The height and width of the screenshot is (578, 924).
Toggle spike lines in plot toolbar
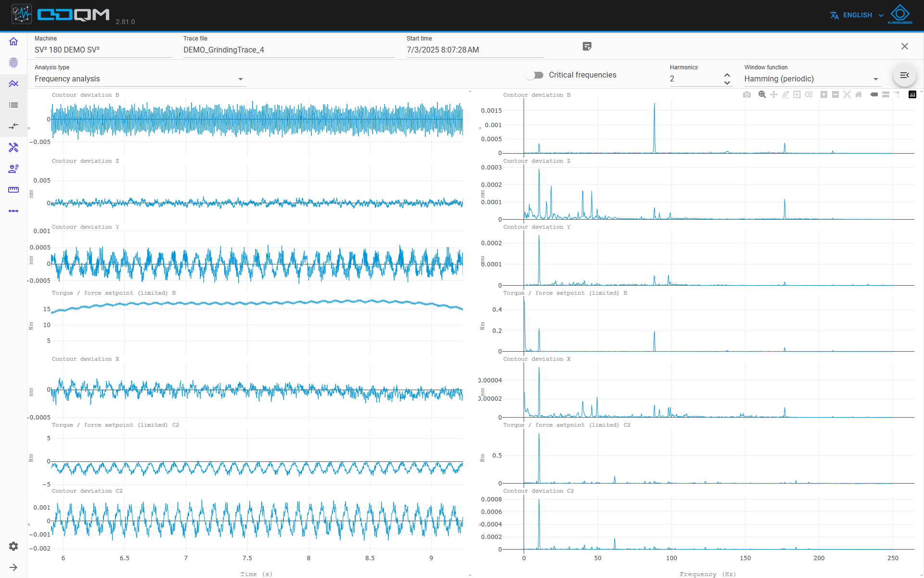897,94
